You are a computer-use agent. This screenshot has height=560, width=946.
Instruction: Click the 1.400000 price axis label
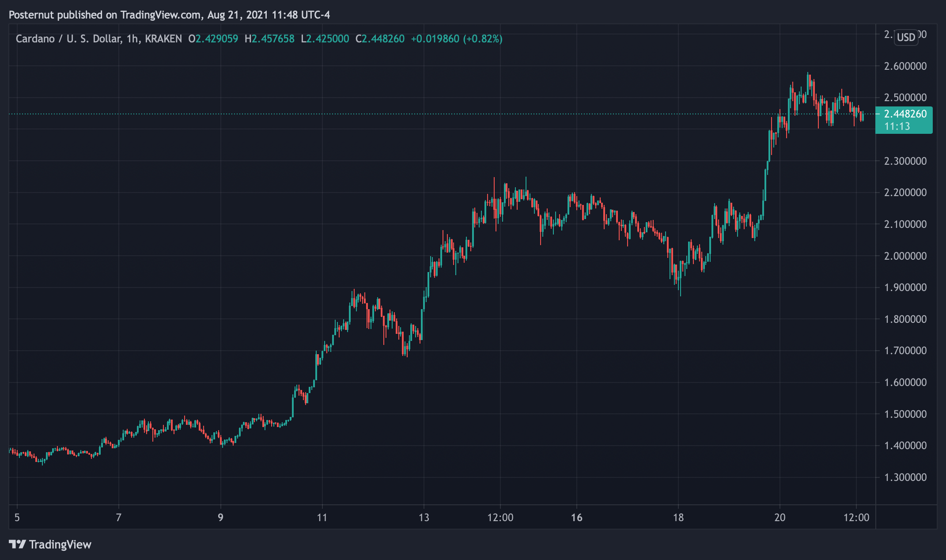coord(905,446)
